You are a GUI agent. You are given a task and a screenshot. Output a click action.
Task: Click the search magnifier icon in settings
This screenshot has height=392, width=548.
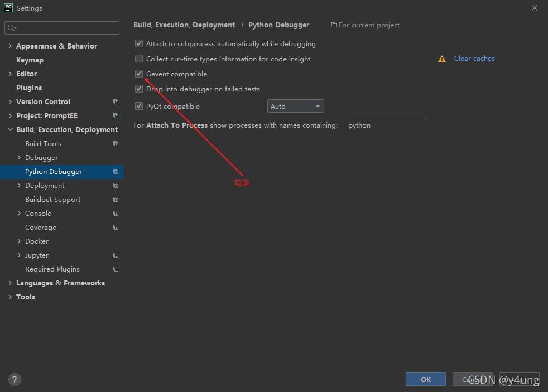12,28
